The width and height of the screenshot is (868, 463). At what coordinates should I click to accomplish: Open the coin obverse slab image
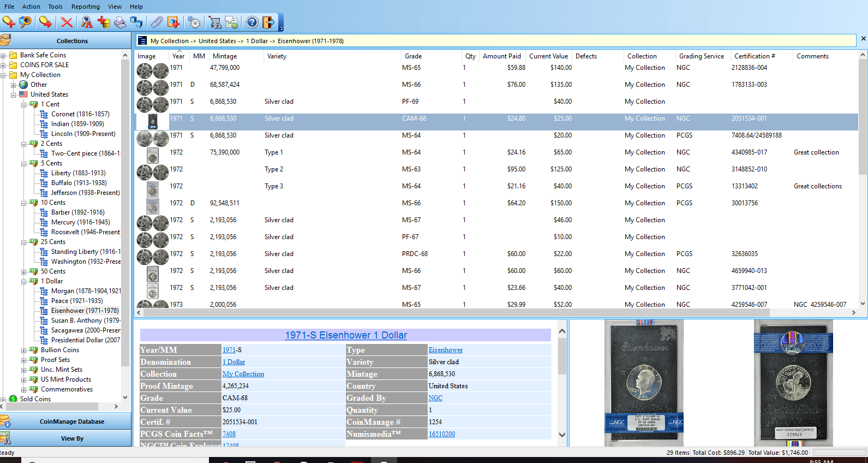click(644, 383)
